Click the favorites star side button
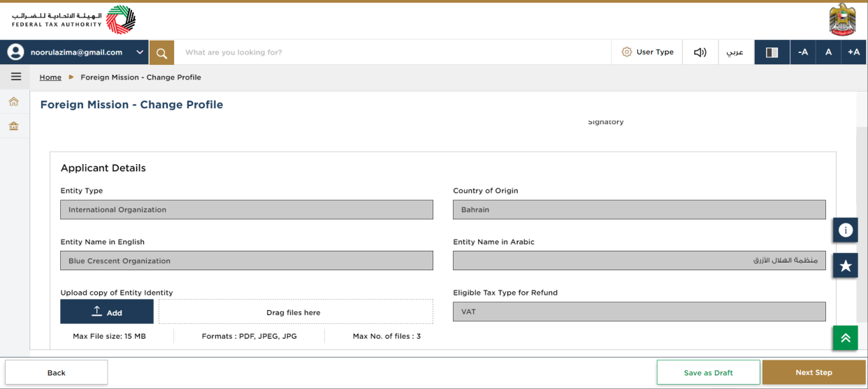868x389 pixels. [846, 265]
